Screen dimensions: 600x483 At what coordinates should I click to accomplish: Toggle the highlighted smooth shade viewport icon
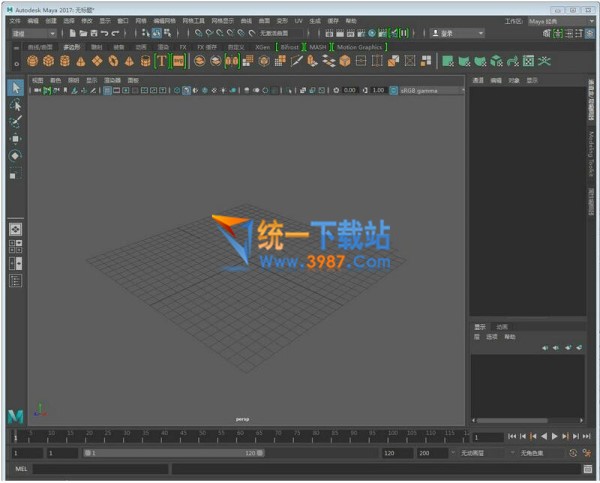pos(186,91)
